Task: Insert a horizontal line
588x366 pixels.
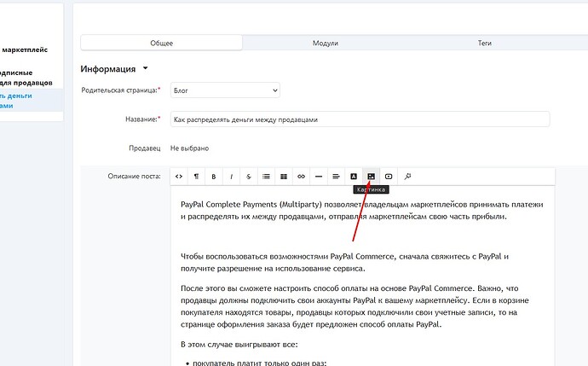Action: click(319, 177)
